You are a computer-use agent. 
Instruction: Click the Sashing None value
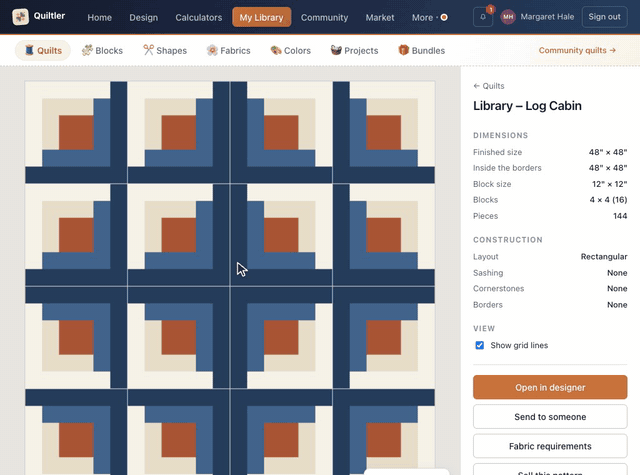pyautogui.click(x=617, y=273)
